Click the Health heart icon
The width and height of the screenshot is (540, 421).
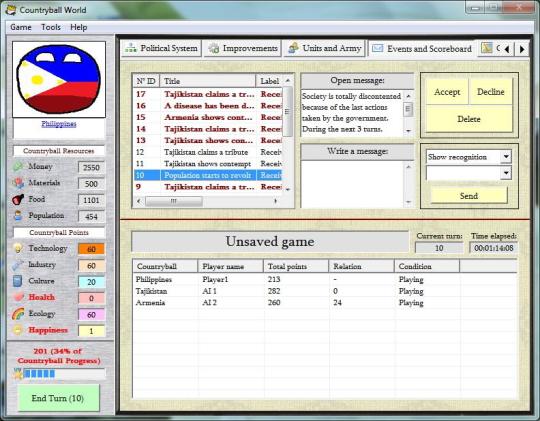pyautogui.click(x=18, y=297)
